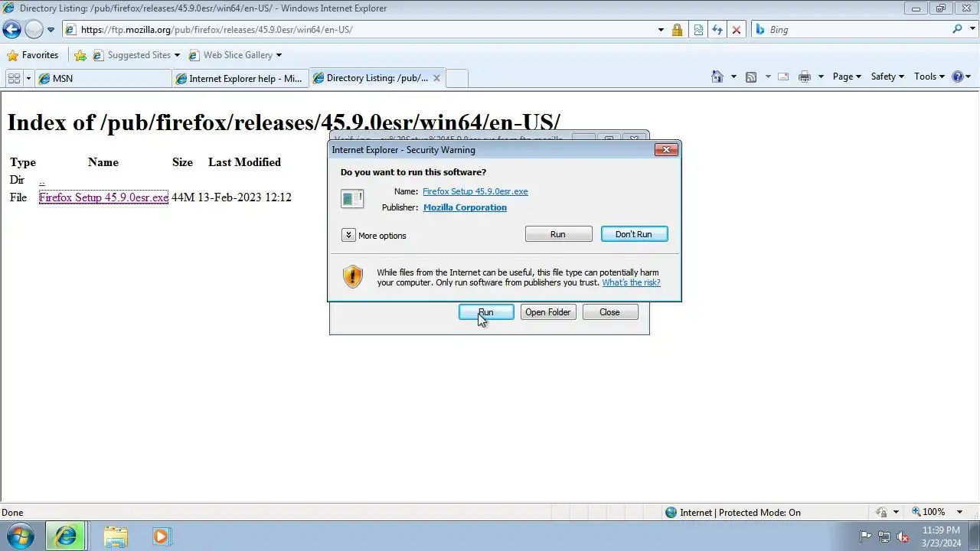Click Run in the Security Warning dialog
This screenshot has width=980, height=551.
pyautogui.click(x=558, y=234)
